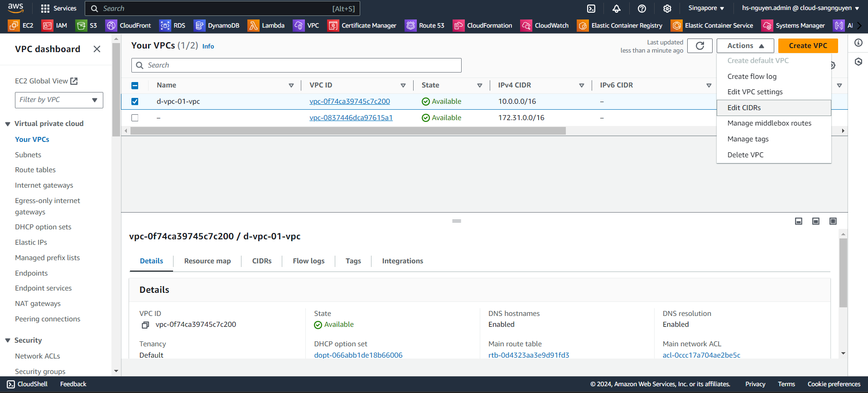Sort by the IPv4 CIDR column arrow

click(582, 85)
